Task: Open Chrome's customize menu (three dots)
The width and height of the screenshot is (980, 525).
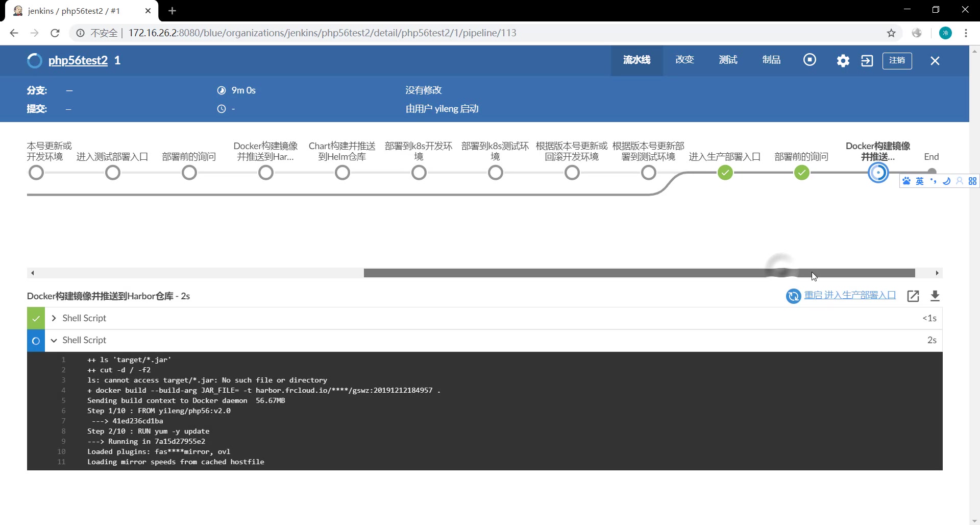Action: [966, 33]
